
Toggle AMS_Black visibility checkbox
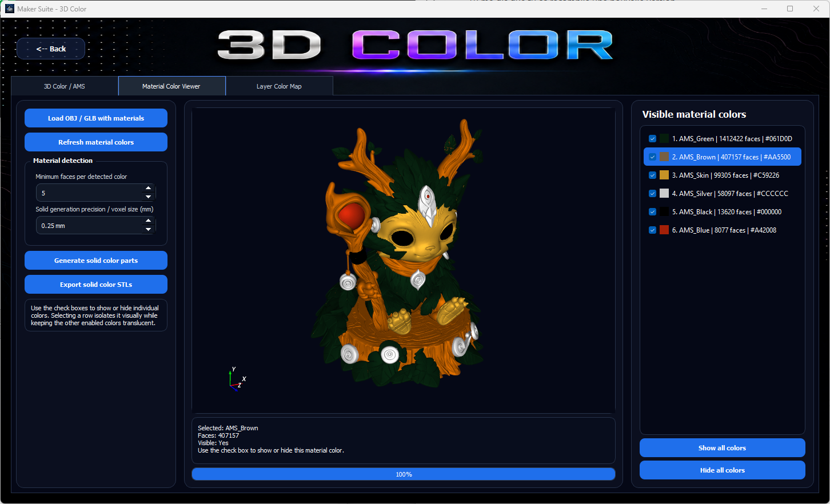click(652, 212)
